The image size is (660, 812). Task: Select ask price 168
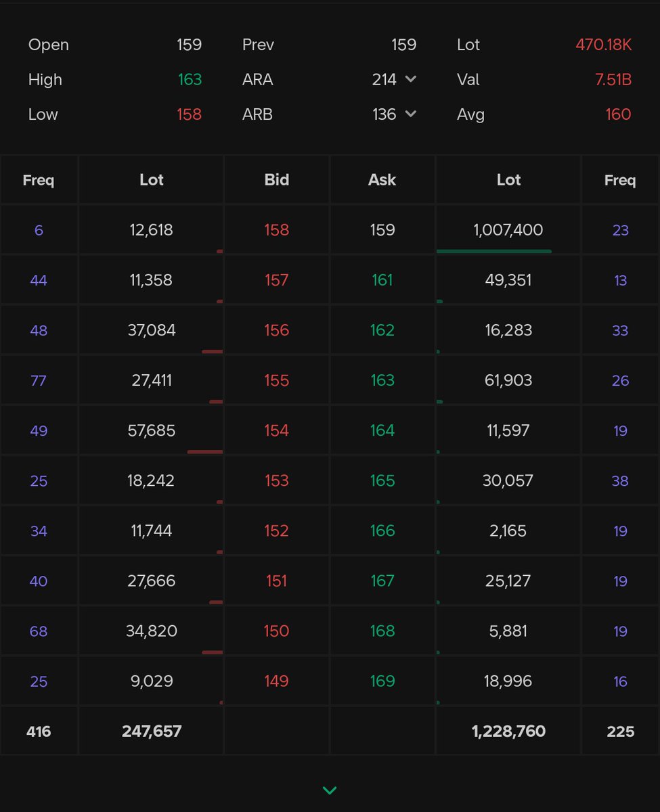[382, 631]
